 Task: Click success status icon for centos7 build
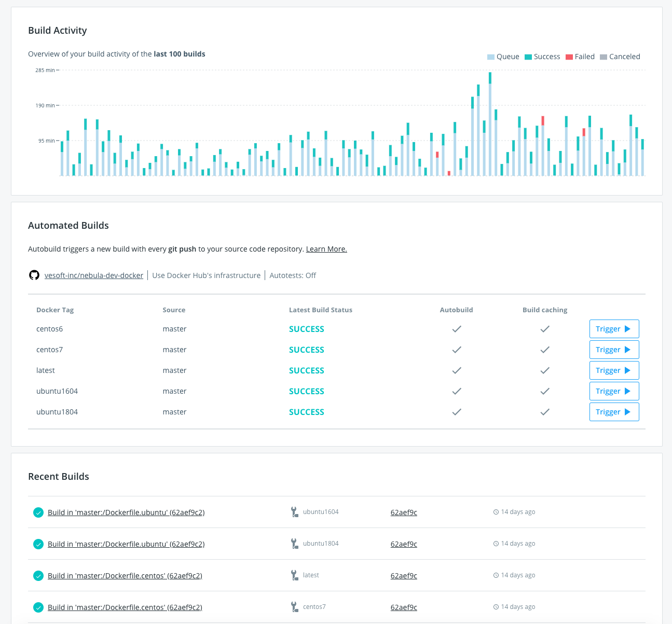coord(38,607)
